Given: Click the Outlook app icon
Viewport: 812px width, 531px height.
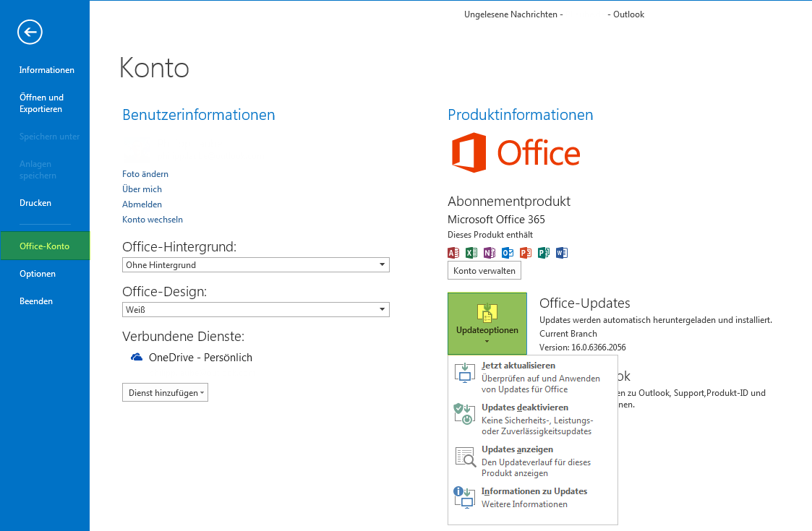Looking at the screenshot, I should pyautogui.click(x=508, y=253).
